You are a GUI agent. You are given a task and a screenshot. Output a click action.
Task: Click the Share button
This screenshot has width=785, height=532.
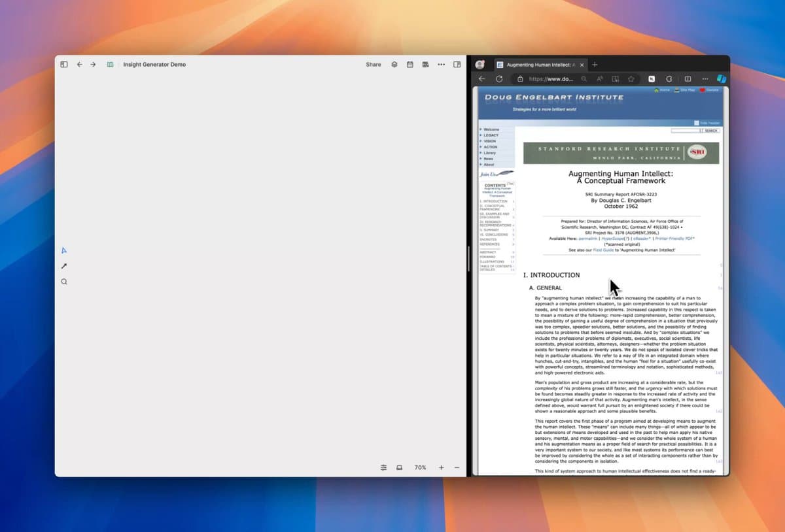[x=374, y=65]
